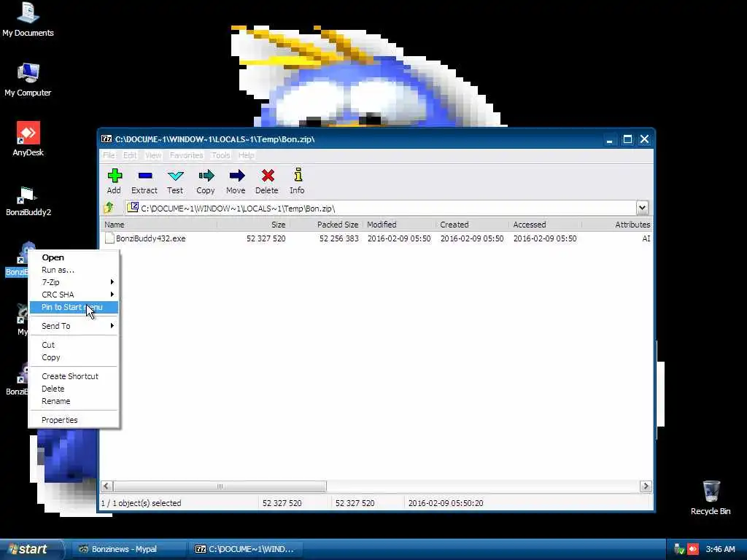Open the View menu in 7-Zip
747x560 pixels.
[x=153, y=155]
